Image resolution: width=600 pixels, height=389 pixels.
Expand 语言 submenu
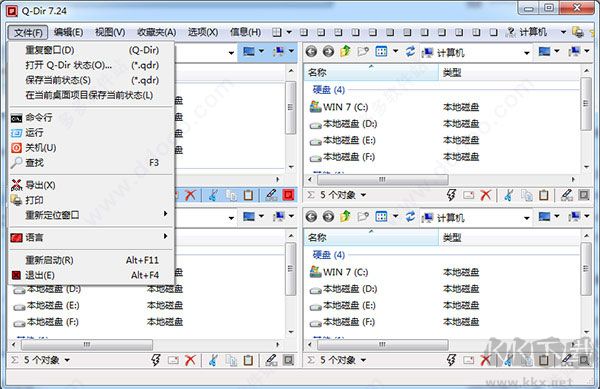(91, 237)
